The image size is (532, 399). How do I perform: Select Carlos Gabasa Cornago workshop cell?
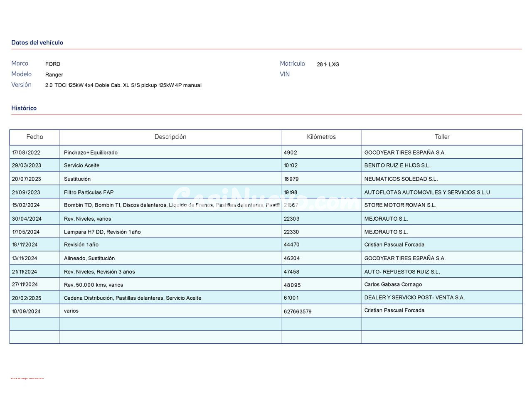click(x=393, y=285)
